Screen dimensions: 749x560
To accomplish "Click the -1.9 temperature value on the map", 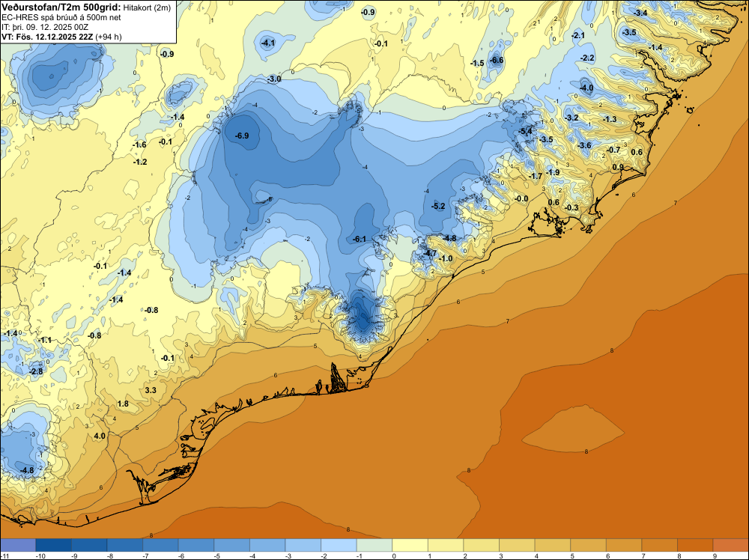I will 553,172.
